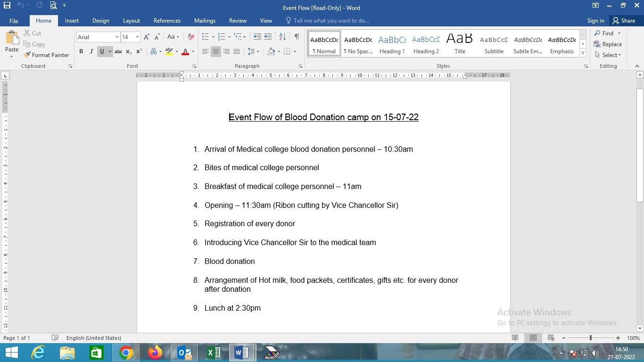Apply Strikethrough formatting
Viewport: 644px width, 362px height.
(x=118, y=51)
